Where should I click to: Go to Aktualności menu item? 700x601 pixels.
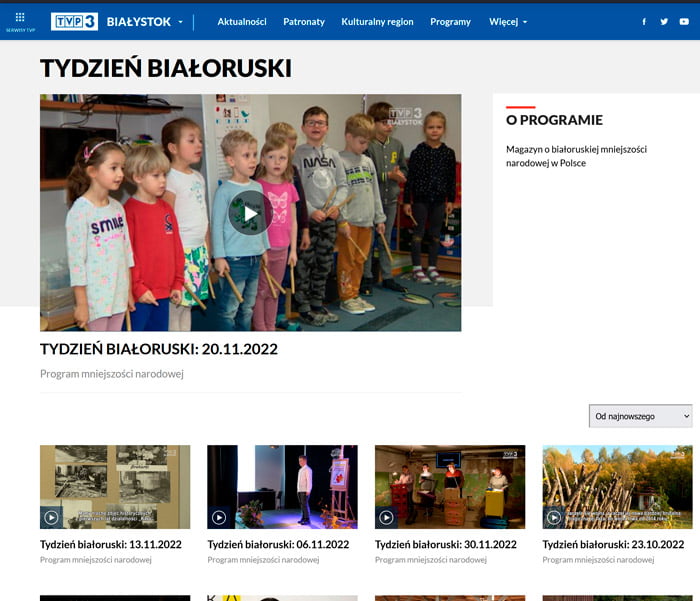click(242, 21)
